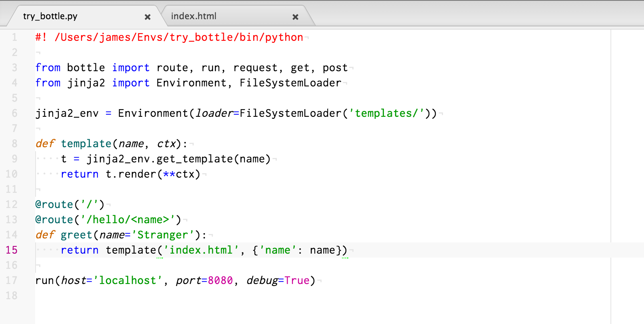Viewport: 644px width, 324px height.
Task: Close the try_bottle.py tab
Action: (x=147, y=17)
